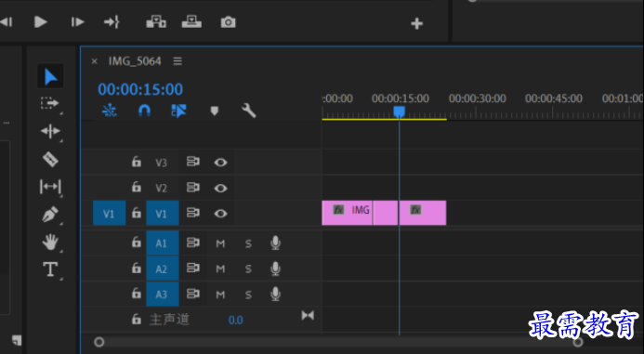The image size is (644, 354).
Task: Toggle sync lock on A3
Action: (x=193, y=294)
